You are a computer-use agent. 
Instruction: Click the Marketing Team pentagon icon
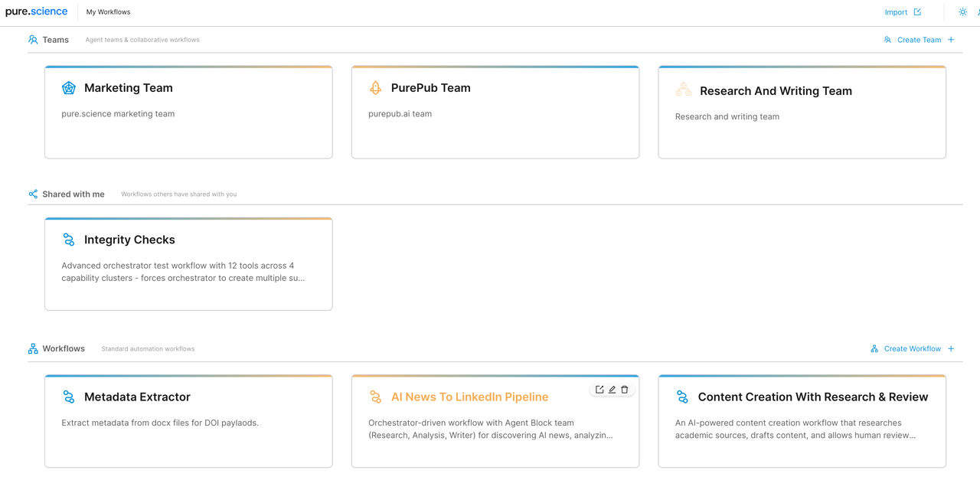tap(69, 88)
